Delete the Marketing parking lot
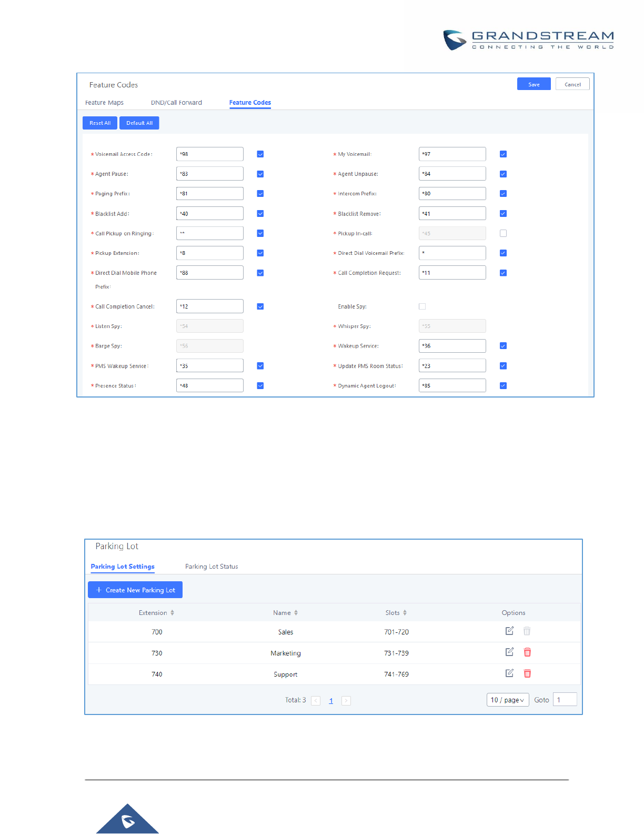This screenshot has width=644, height=834. (527, 652)
